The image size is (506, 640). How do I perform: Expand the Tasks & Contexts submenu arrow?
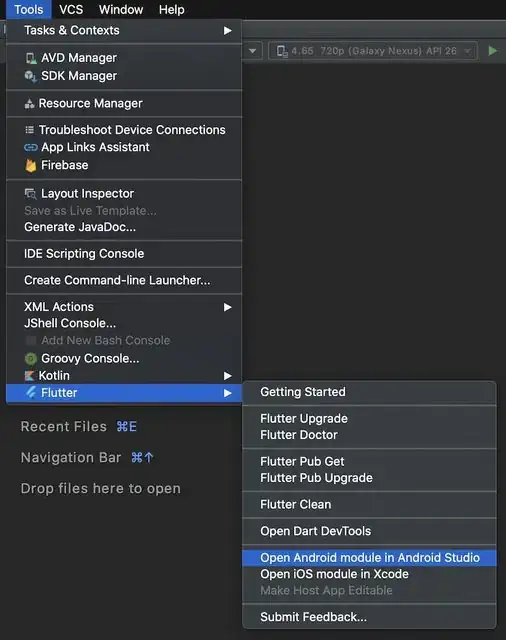click(228, 31)
